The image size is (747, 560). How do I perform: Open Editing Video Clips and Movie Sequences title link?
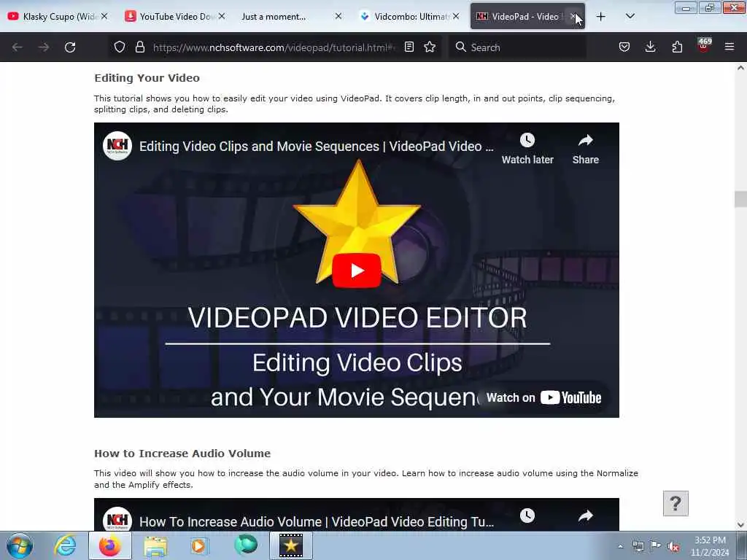(x=317, y=146)
